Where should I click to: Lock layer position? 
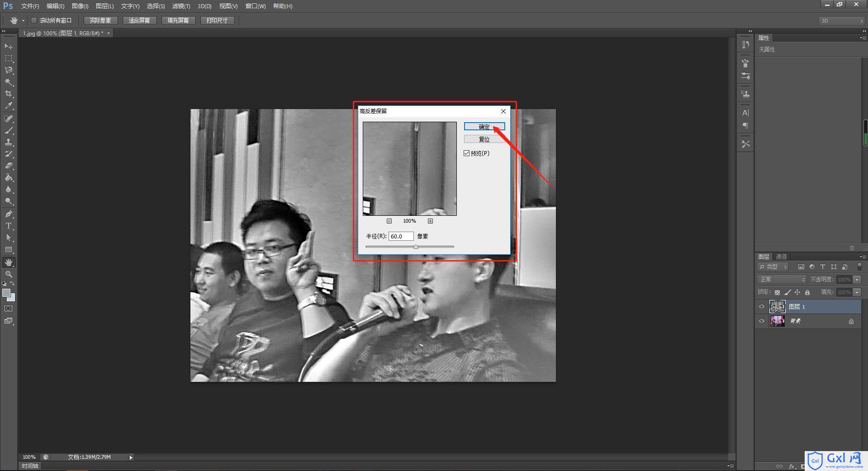coord(797,292)
